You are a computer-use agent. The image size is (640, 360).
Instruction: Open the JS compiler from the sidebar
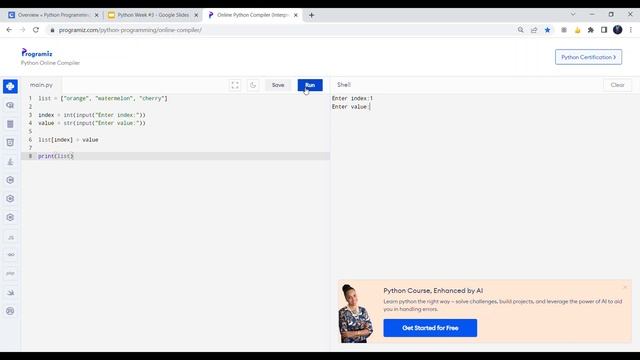[x=10, y=237]
